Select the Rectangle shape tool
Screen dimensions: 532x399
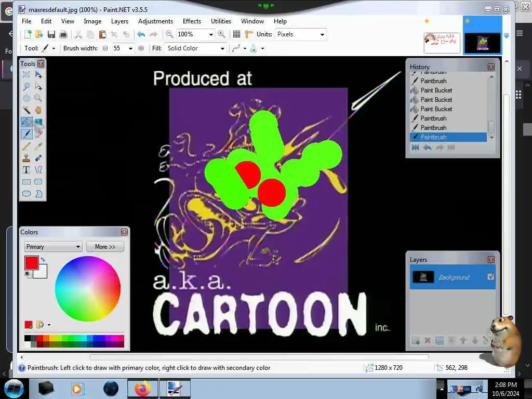click(x=26, y=182)
